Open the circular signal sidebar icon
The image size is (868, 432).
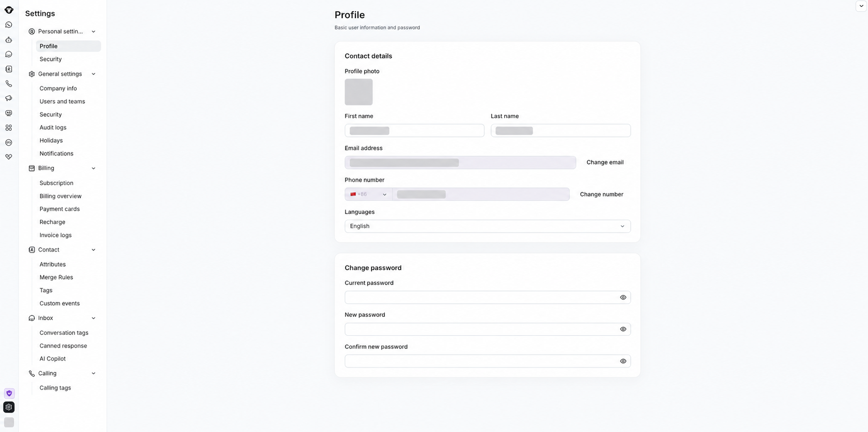(9, 142)
